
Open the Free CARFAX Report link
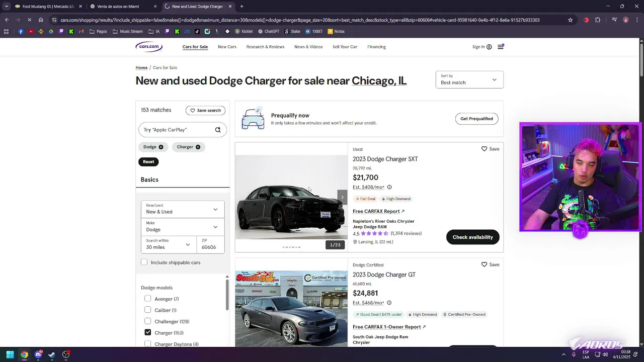(378, 211)
